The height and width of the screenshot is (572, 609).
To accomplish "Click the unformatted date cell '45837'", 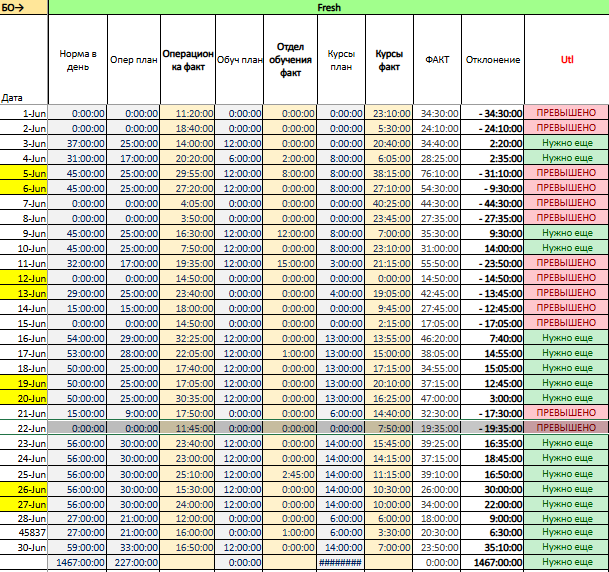I will pyautogui.click(x=24, y=532).
